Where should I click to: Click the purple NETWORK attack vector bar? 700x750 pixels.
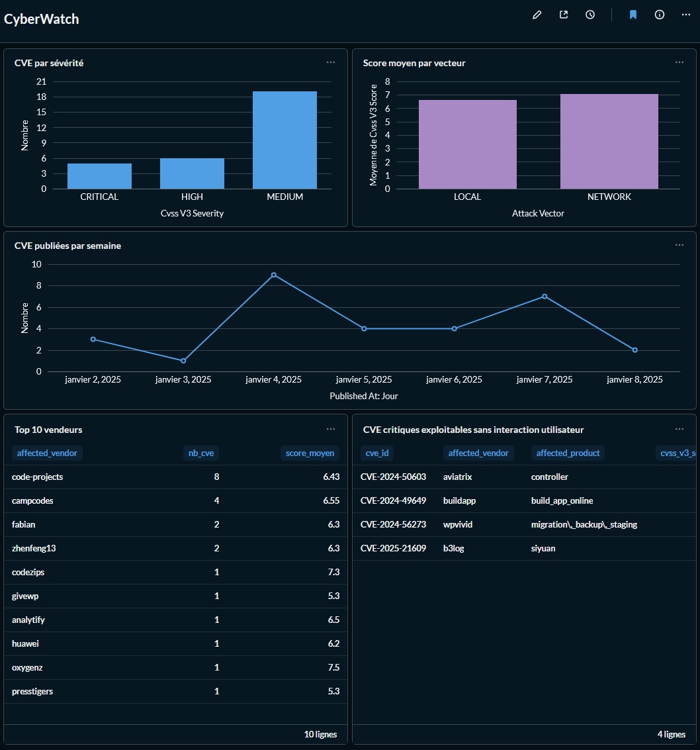click(609, 142)
